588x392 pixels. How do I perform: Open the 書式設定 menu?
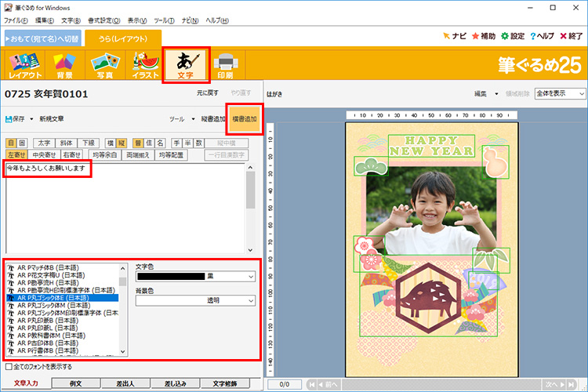point(104,20)
